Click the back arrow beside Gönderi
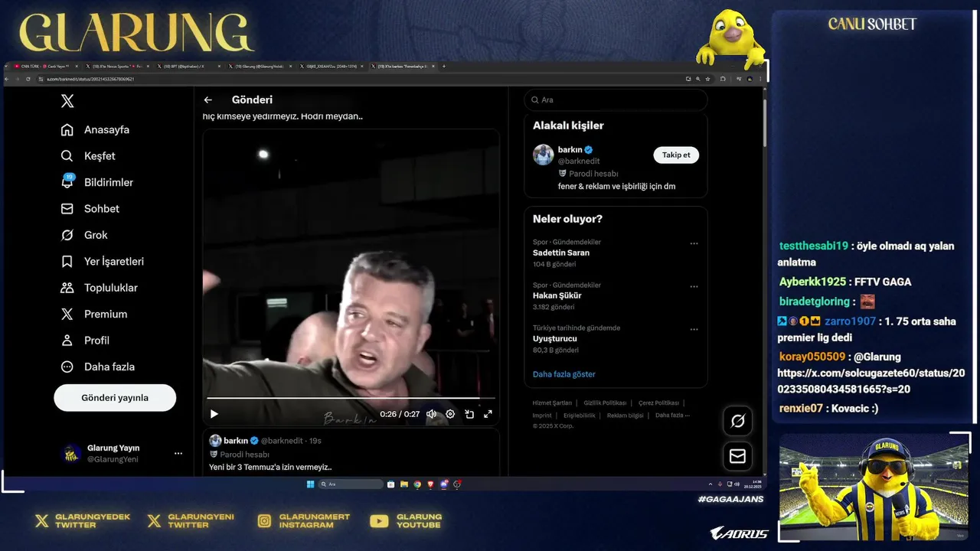 pyautogui.click(x=207, y=99)
